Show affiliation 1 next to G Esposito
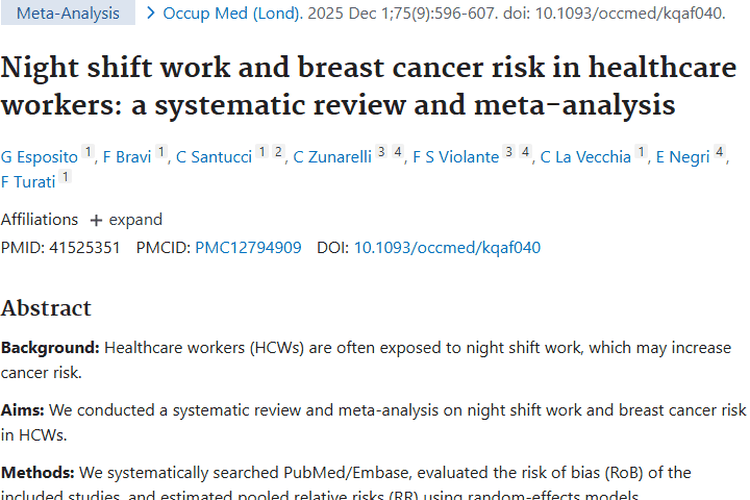The width and height of the screenshot is (750, 500). pos(88,153)
